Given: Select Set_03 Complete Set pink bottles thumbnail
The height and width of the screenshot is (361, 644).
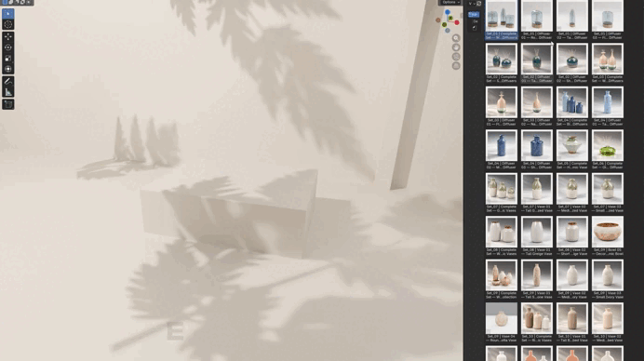Looking at the screenshot, I should pos(608,63).
